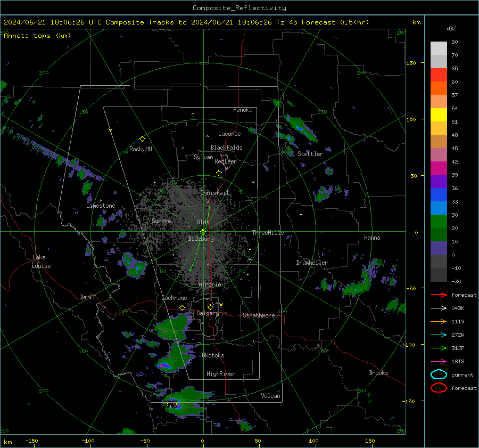The height and width of the screenshot is (448, 479).
Task: Click the yellow diamond marker above RockyMH
Action: 142,139
